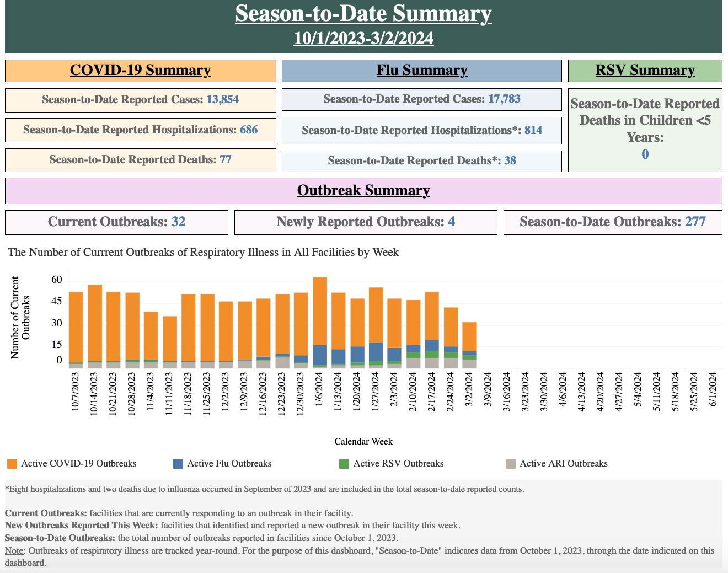Select COVID-19 reported cases value 13,854
Screen dimensions: 728x573
[x=223, y=99]
